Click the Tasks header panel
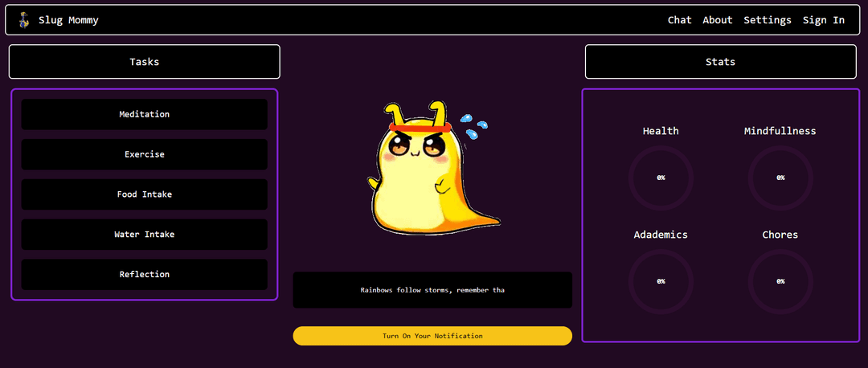The width and height of the screenshot is (868, 368). [x=145, y=61]
